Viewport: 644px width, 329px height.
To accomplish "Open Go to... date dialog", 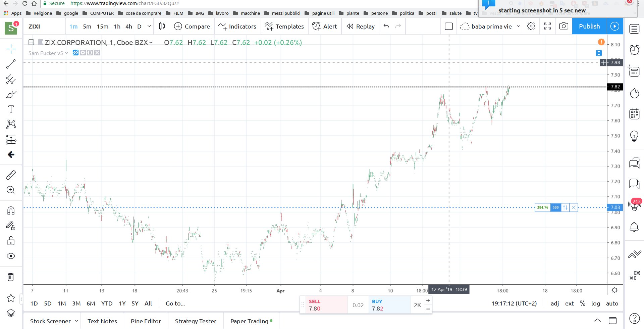I will click(175, 303).
